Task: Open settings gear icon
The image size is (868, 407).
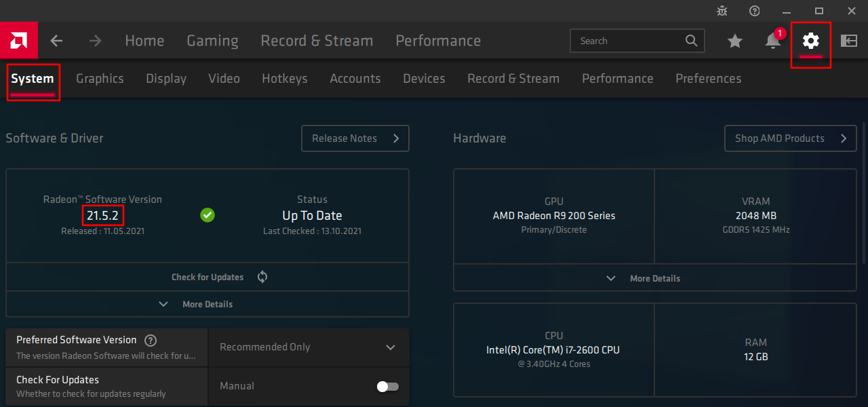Action: pos(811,41)
